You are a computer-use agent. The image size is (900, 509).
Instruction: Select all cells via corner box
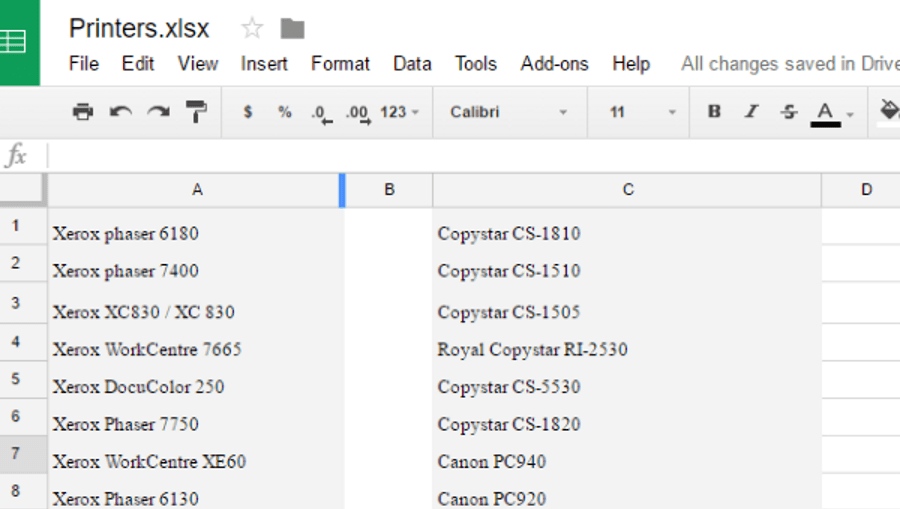click(x=22, y=189)
